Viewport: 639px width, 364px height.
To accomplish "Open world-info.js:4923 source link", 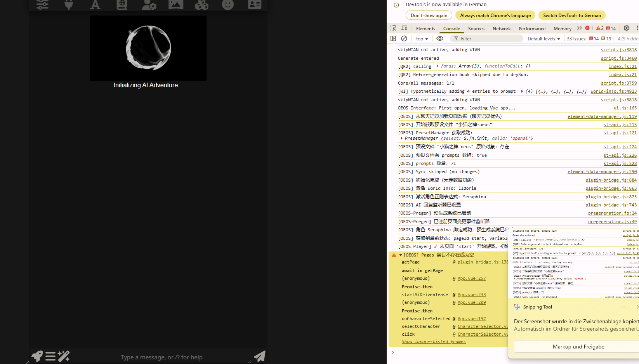I will [x=613, y=91].
